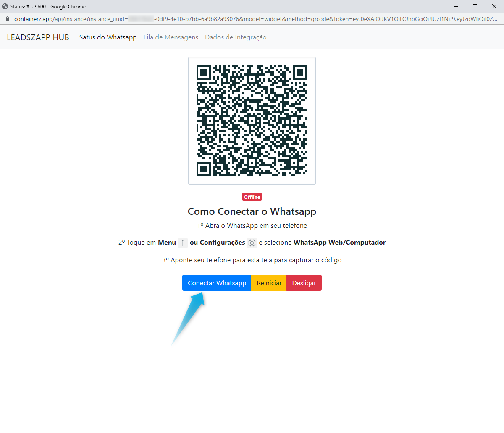
Task: Click the WhatsApp QR code image
Action: coord(252,121)
